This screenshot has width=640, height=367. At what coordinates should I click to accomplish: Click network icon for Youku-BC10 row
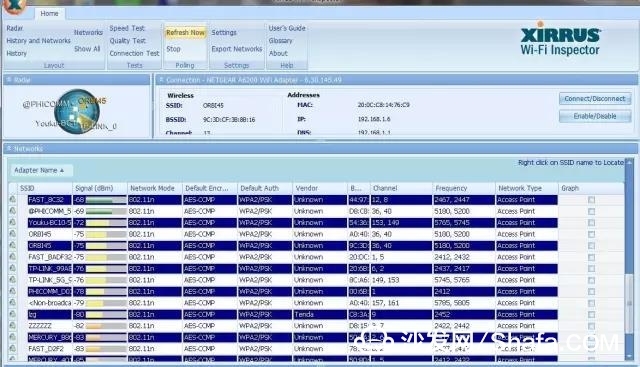13,222
